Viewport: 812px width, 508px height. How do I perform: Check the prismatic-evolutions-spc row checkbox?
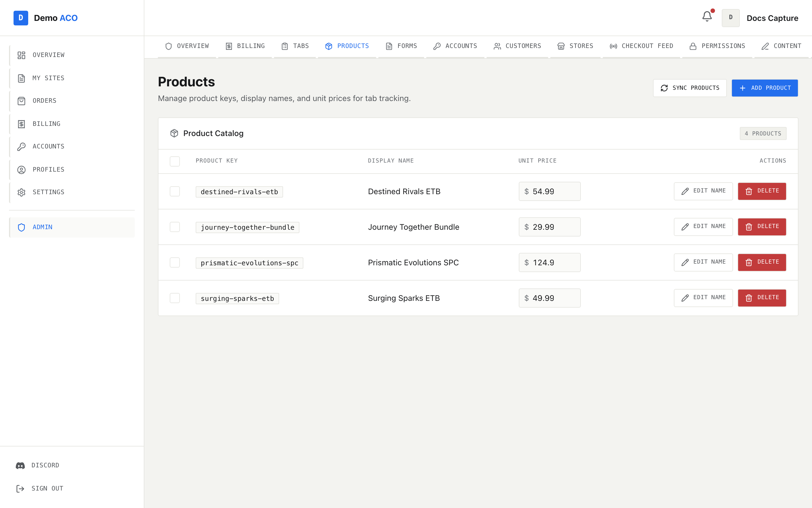click(175, 263)
